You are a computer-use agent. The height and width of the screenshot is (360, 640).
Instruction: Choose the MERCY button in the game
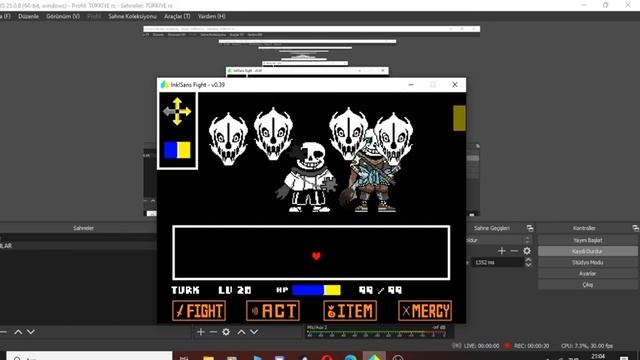click(425, 311)
